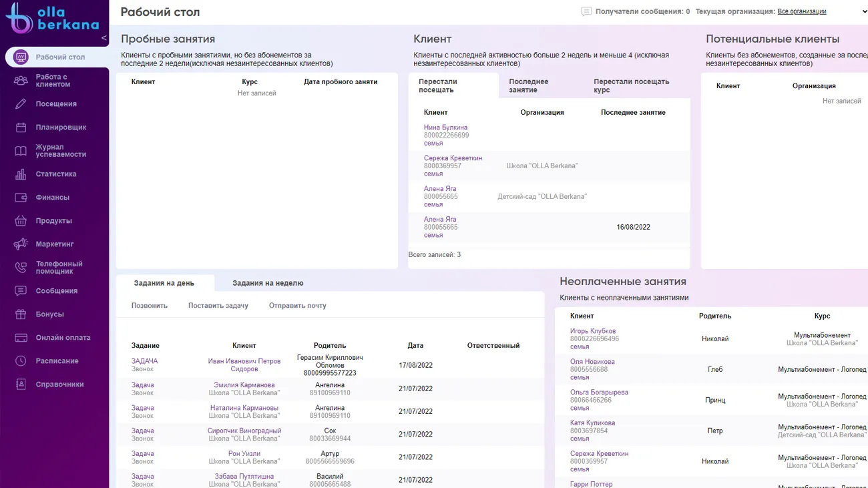Open the current organization dropdown arrow
Viewport: 868px width, 488px height.
point(864,12)
